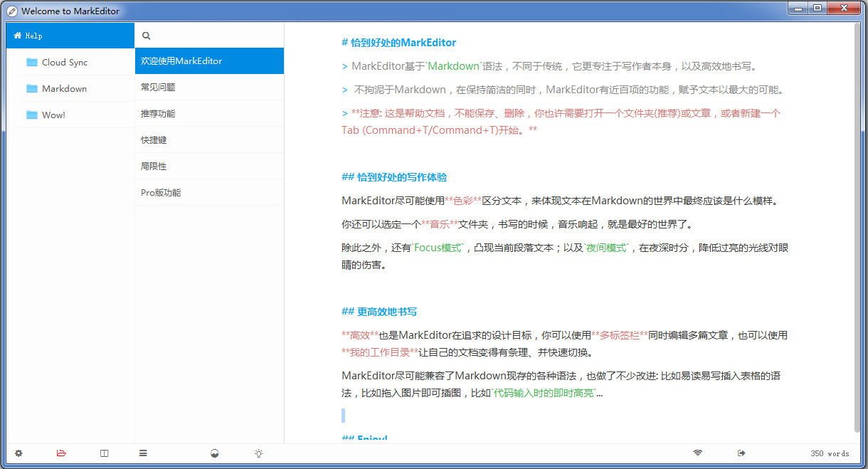The height and width of the screenshot is (469, 868).
Task: Open MarkEditor settings via gear icon
Action: [x=18, y=453]
